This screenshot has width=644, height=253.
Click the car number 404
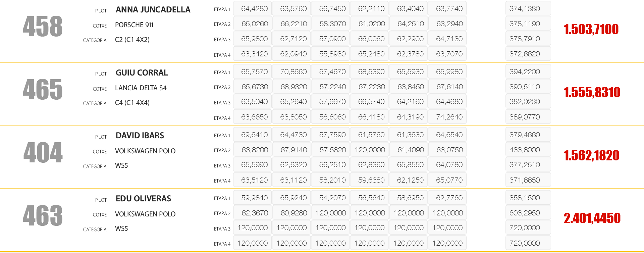[x=43, y=153]
